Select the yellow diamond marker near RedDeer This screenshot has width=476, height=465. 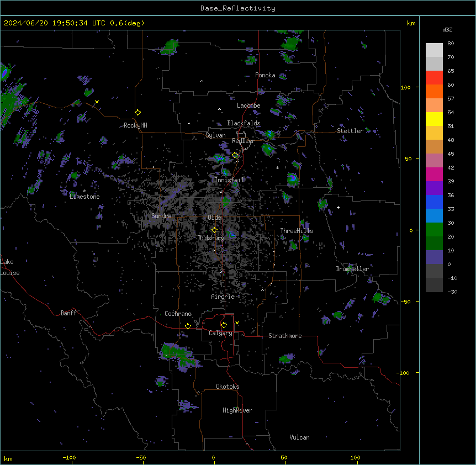click(235, 155)
